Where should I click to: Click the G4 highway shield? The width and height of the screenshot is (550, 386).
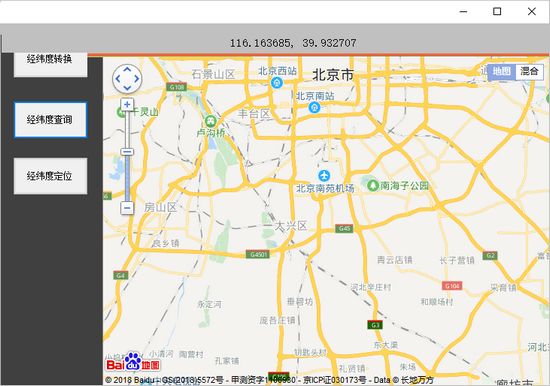point(121,275)
